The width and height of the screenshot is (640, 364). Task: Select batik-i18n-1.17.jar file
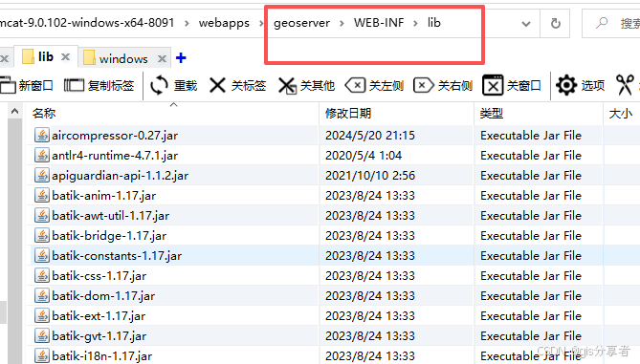click(102, 355)
